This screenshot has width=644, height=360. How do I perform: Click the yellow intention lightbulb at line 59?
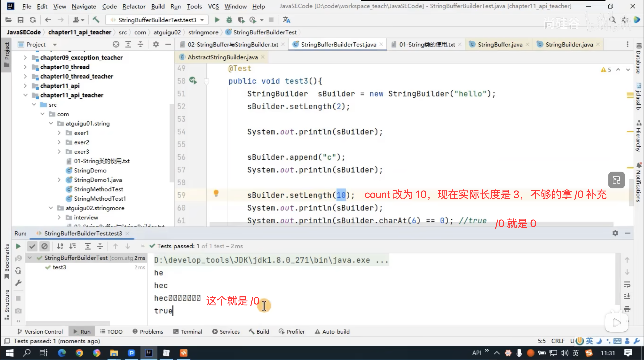(x=216, y=193)
